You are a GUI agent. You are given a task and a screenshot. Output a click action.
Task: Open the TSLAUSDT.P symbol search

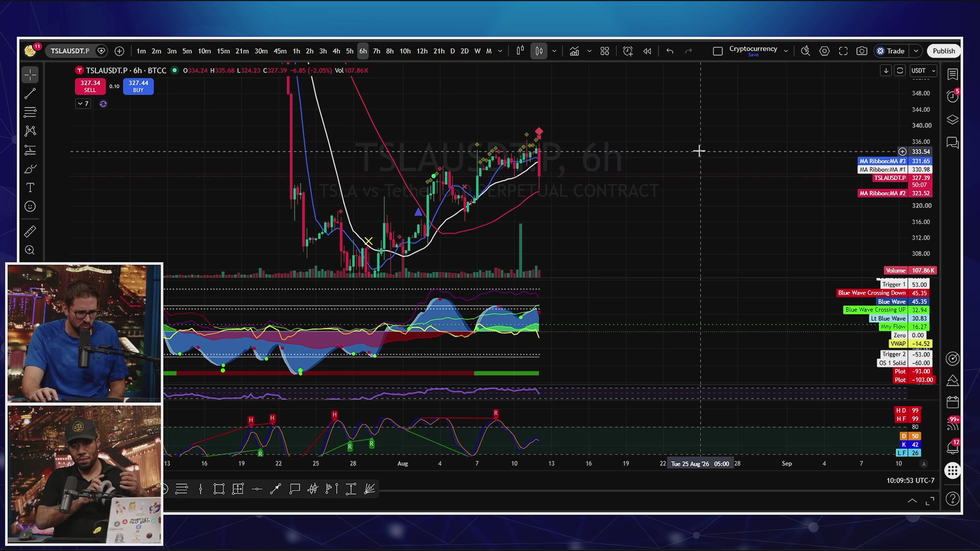tap(70, 51)
